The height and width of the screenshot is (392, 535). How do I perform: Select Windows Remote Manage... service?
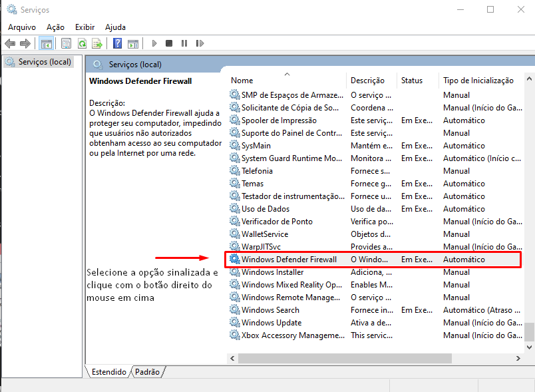click(x=291, y=297)
